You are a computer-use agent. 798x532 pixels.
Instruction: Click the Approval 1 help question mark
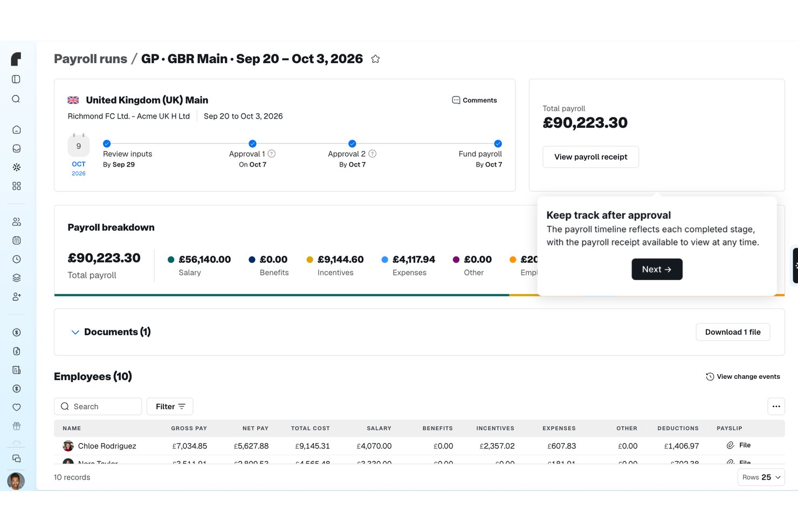(x=272, y=154)
